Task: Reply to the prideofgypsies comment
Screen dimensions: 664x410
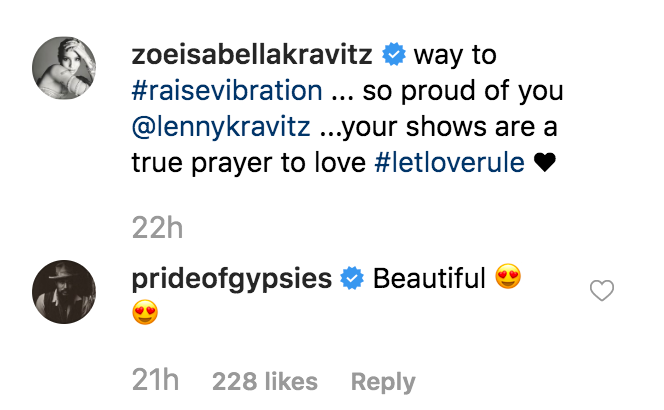Action: (x=383, y=381)
